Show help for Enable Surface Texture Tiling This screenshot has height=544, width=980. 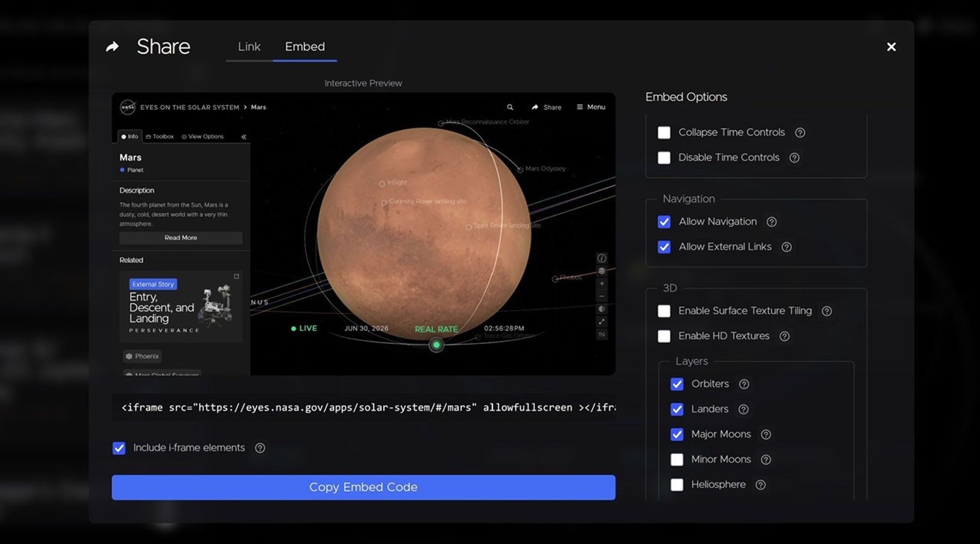(x=827, y=311)
